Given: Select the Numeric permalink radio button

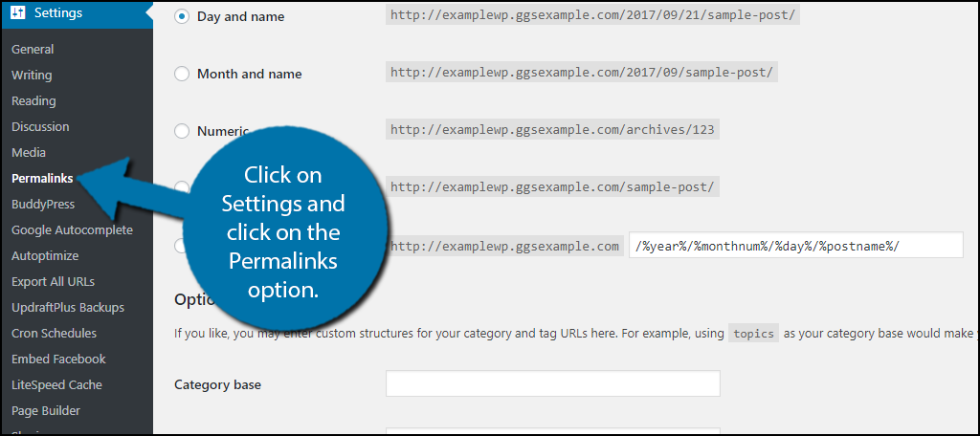Looking at the screenshot, I should tap(182, 131).
